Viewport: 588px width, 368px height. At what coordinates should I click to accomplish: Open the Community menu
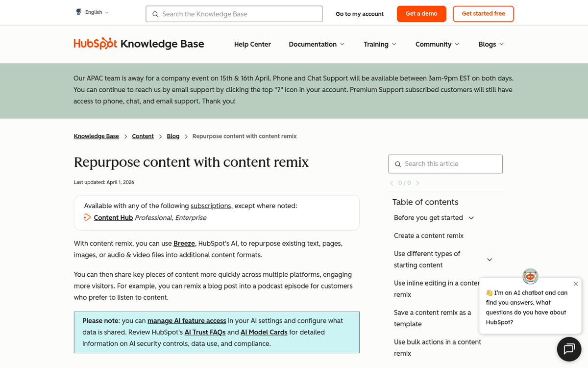coord(437,44)
